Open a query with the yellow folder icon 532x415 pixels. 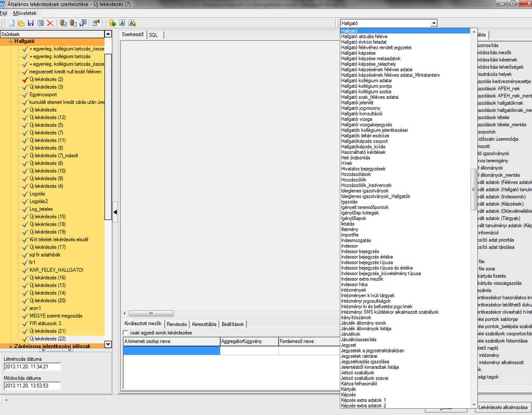[21, 23]
